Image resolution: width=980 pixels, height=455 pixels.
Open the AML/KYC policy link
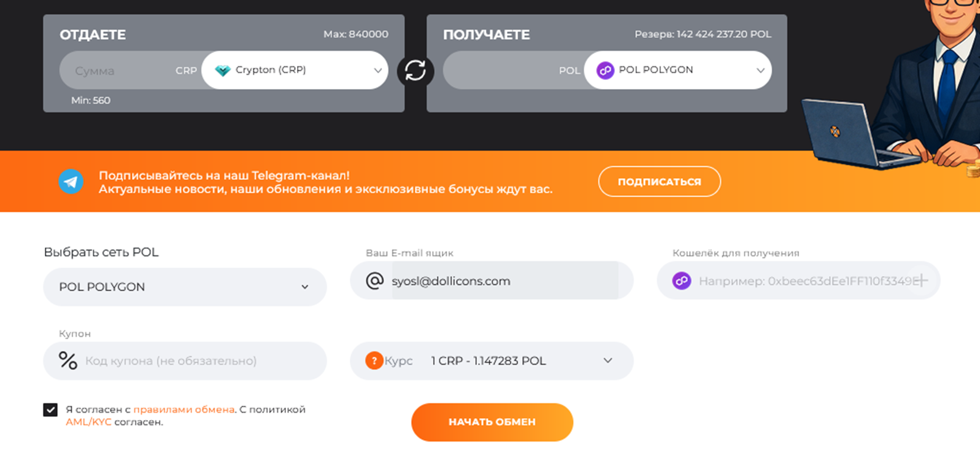[x=88, y=422]
